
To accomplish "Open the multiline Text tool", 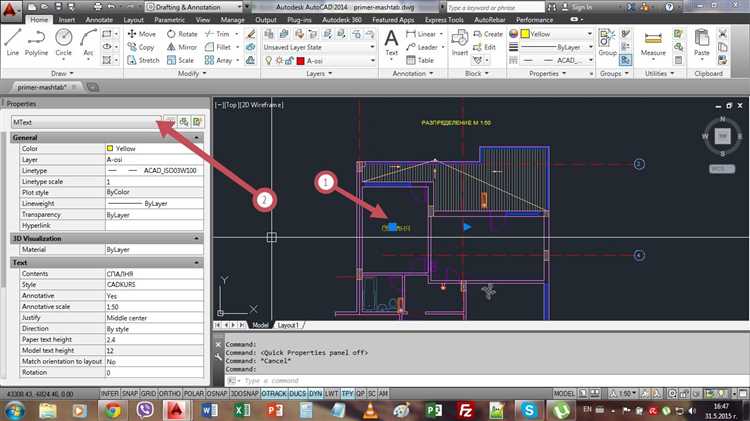I will click(391, 42).
